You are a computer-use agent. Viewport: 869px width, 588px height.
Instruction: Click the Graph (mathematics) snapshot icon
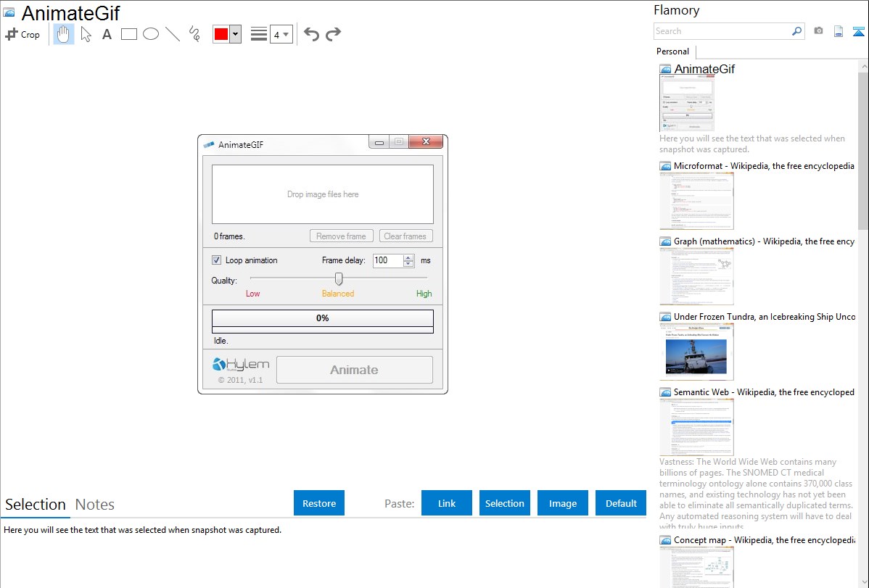665,241
